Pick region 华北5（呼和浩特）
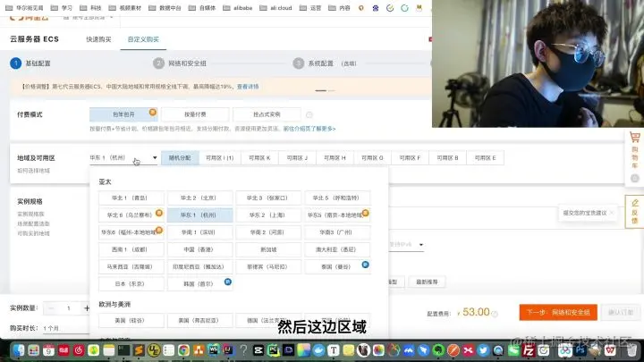Screen dimensions: 644x362 (337, 198)
